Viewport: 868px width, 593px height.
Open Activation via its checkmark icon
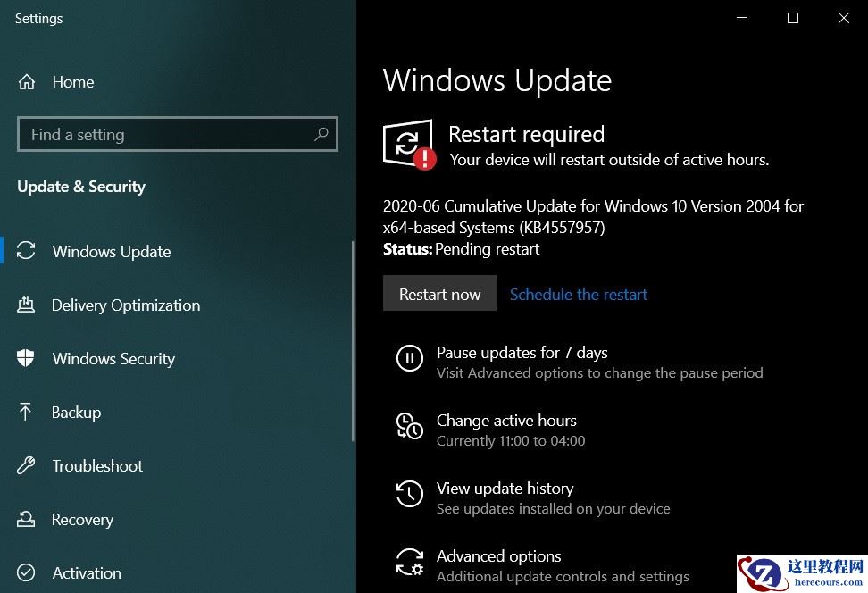27,572
